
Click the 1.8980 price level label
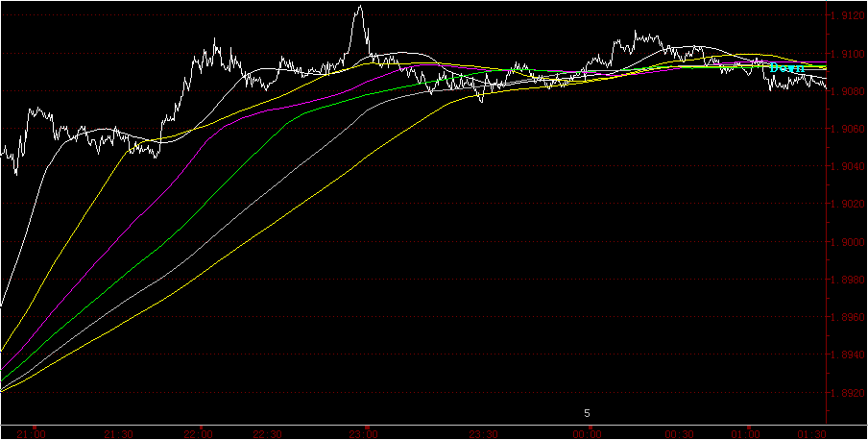[x=849, y=280]
